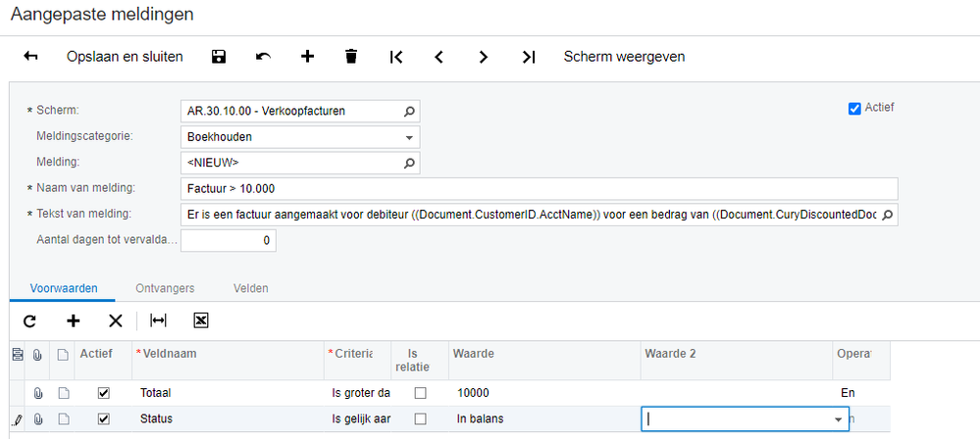
Task: Open the Meldingscategorie dropdown
Action: [409, 137]
